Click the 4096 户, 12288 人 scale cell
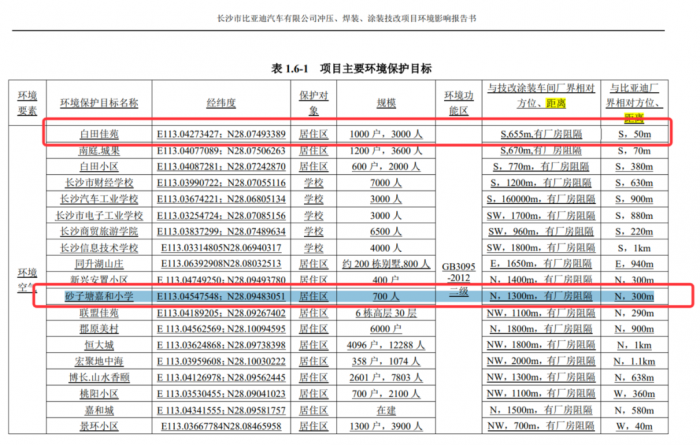The height and width of the screenshot is (445, 700). [x=386, y=345]
